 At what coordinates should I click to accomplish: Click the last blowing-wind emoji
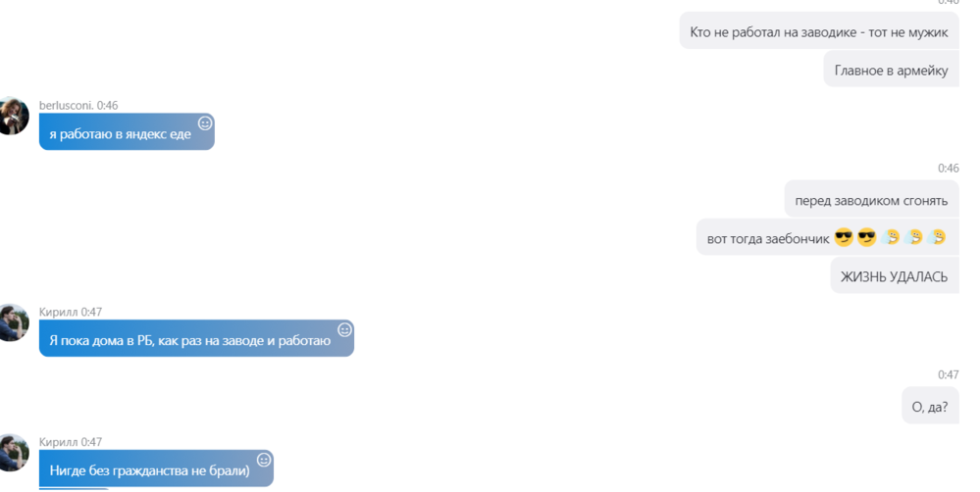pyautogui.click(x=937, y=237)
